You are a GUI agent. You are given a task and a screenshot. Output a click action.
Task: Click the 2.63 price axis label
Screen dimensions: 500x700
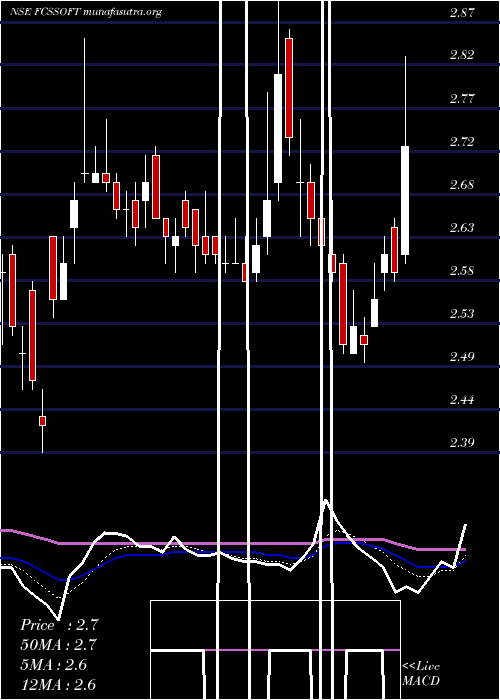tap(462, 228)
